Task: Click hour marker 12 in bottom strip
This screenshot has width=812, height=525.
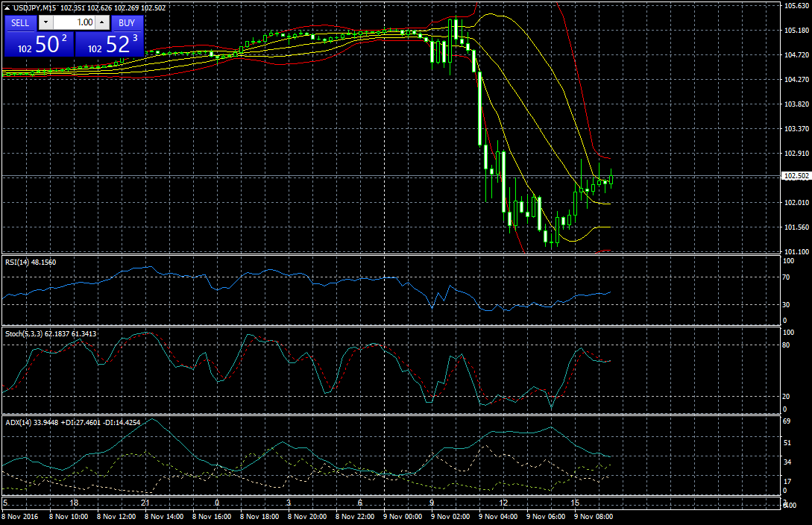Action: click(504, 503)
